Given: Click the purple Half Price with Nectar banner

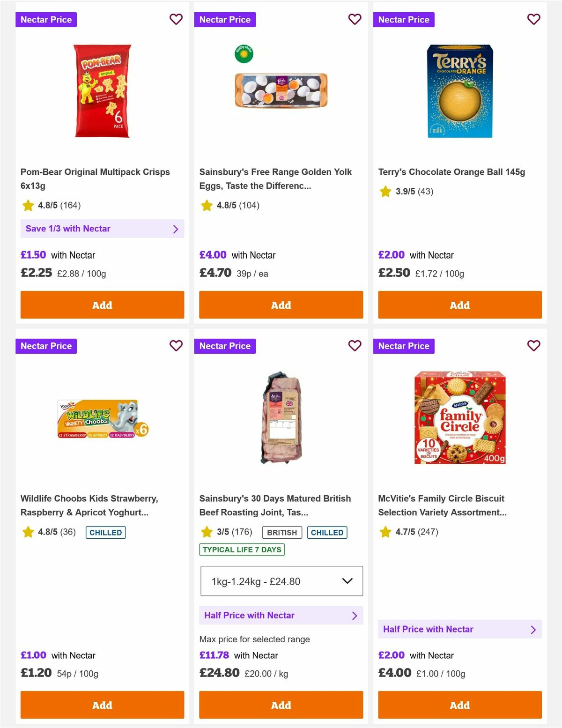Looking at the screenshot, I should click(281, 615).
